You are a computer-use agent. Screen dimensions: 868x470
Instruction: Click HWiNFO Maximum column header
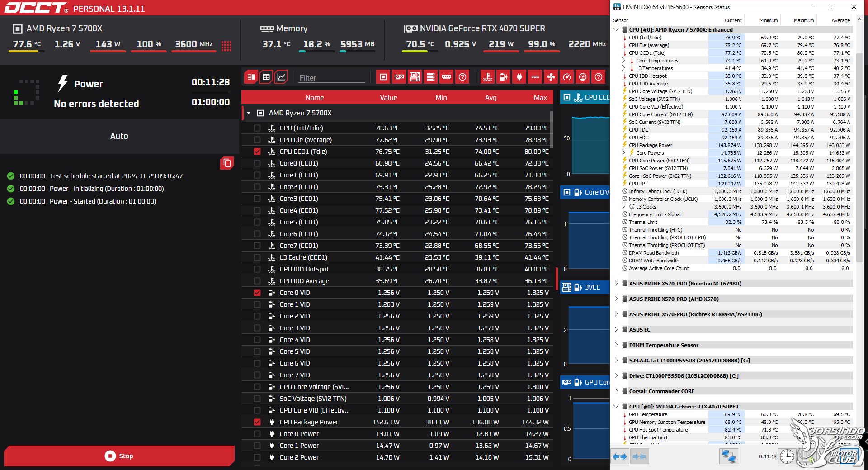pyautogui.click(x=799, y=20)
